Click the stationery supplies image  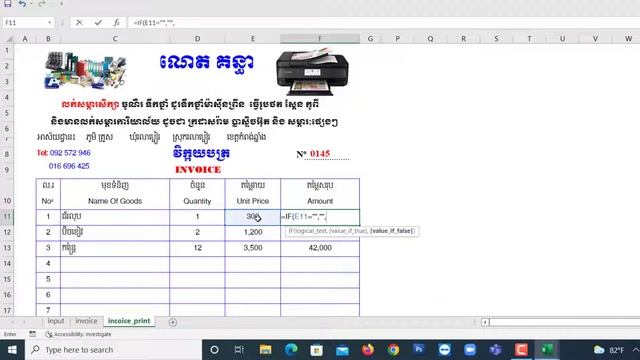tap(85, 70)
